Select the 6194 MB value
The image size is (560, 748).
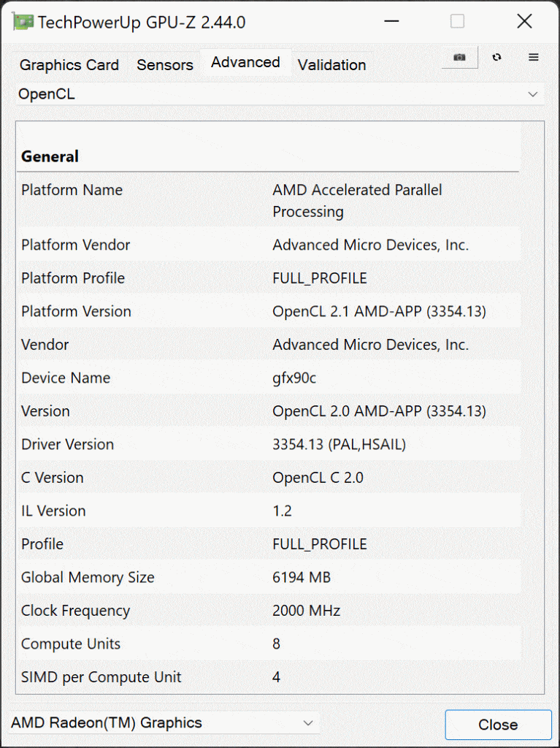pyautogui.click(x=302, y=578)
